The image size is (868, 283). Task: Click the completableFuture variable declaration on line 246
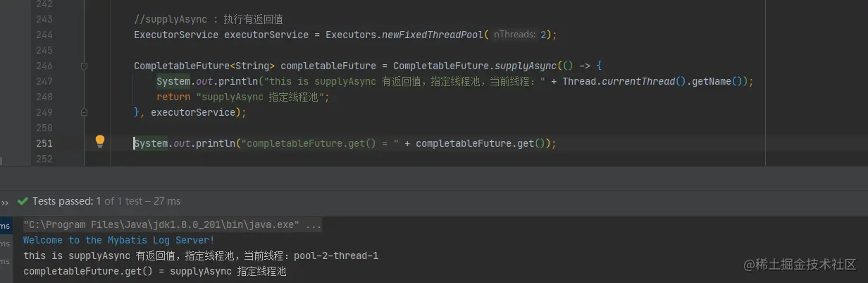coord(328,66)
